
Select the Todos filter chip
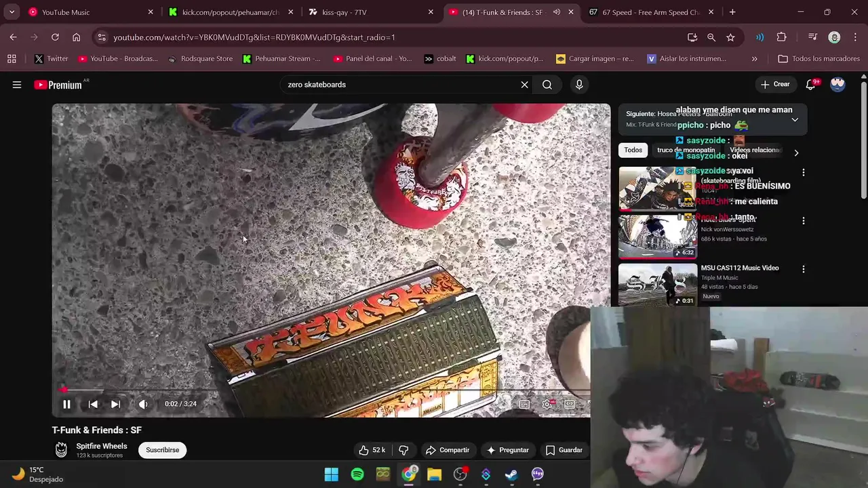(x=633, y=150)
